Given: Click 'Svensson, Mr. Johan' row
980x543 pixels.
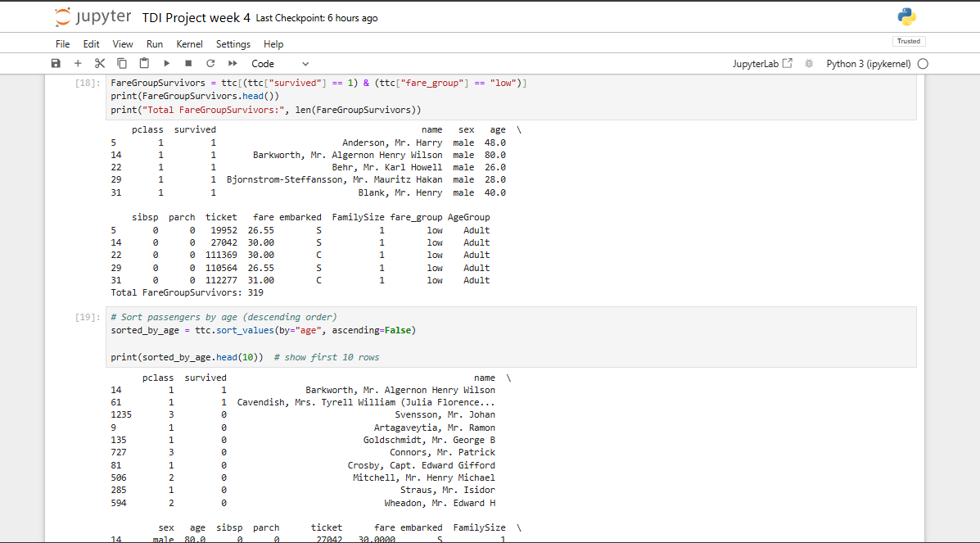Looking at the screenshot, I should coord(303,414).
